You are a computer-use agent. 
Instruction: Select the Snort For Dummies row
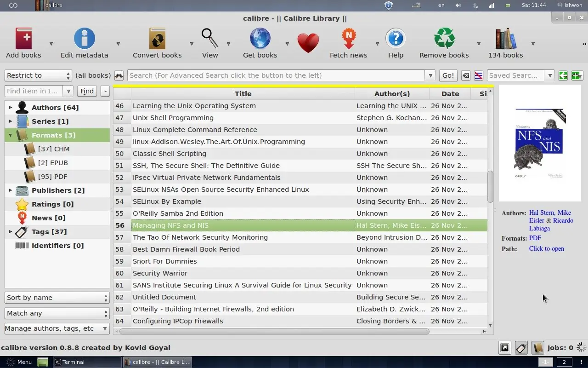pos(300,261)
